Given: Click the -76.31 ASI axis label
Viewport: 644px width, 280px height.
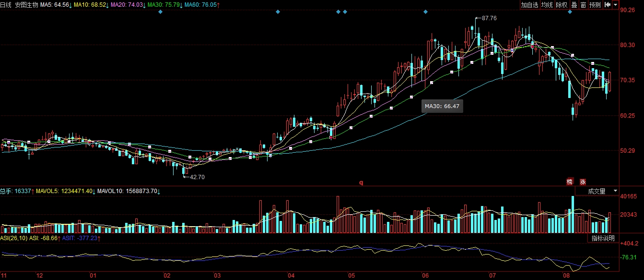Looking at the screenshot, I should 629,257.
